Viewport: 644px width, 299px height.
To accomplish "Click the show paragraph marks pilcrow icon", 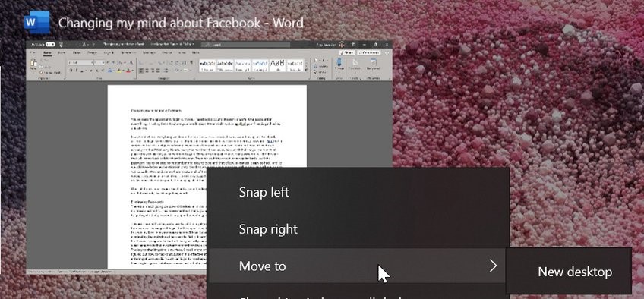I will click(191, 62).
